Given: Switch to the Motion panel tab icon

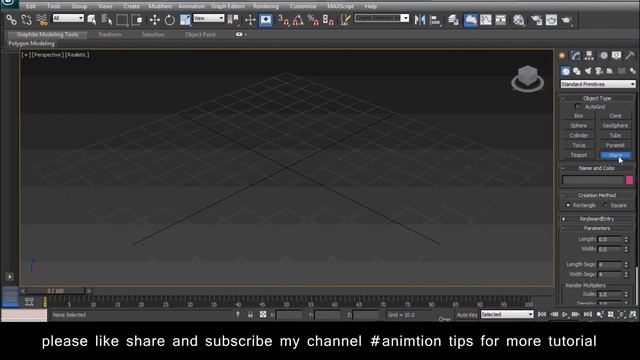Looking at the screenshot, I should click(x=603, y=56).
